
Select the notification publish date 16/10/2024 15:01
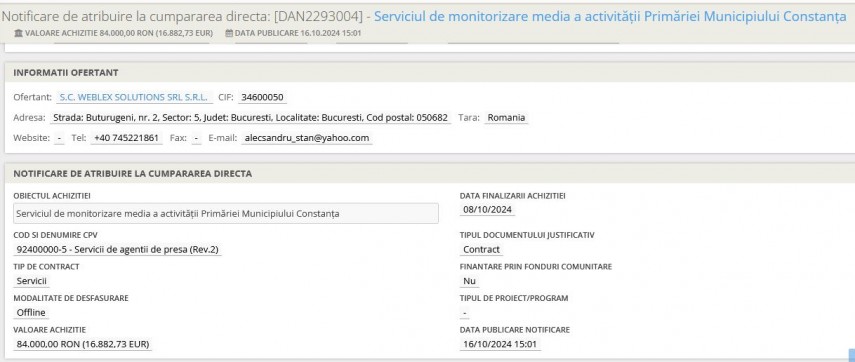(500, 345)
